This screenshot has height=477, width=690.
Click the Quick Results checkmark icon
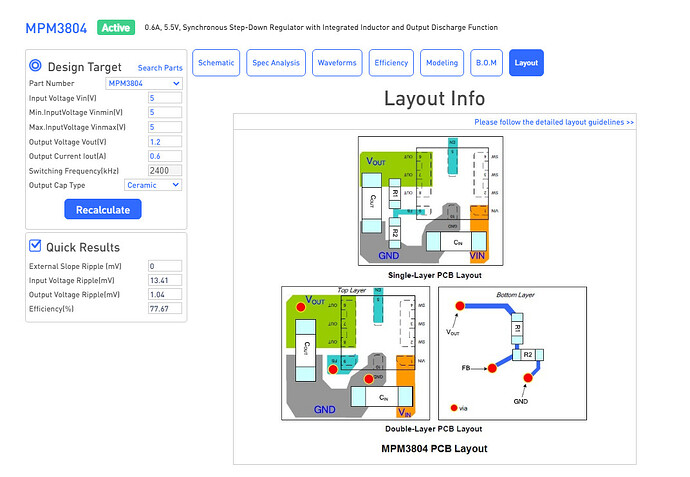pyautogui.click(x=35, y=246)
